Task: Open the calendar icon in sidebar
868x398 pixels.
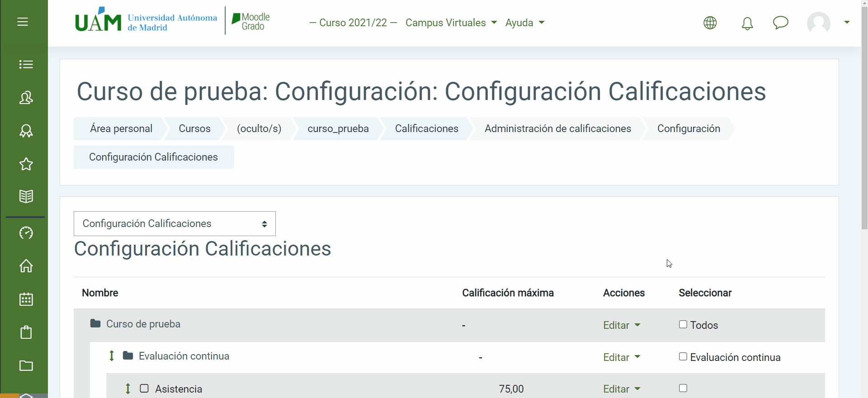Action: click(26, 299)
